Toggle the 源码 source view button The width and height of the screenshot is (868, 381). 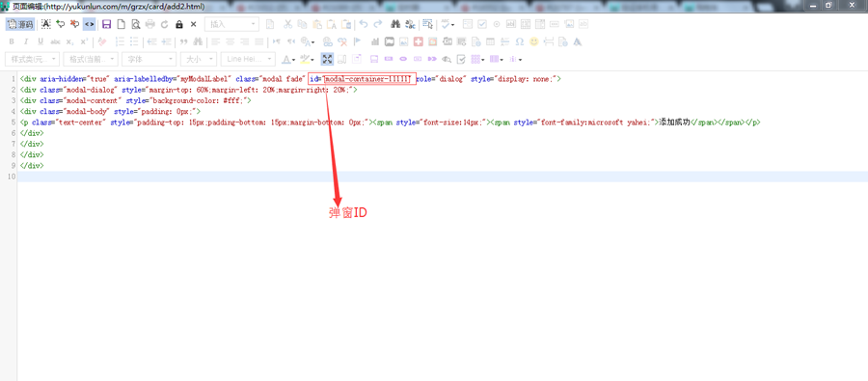point(20,24)
